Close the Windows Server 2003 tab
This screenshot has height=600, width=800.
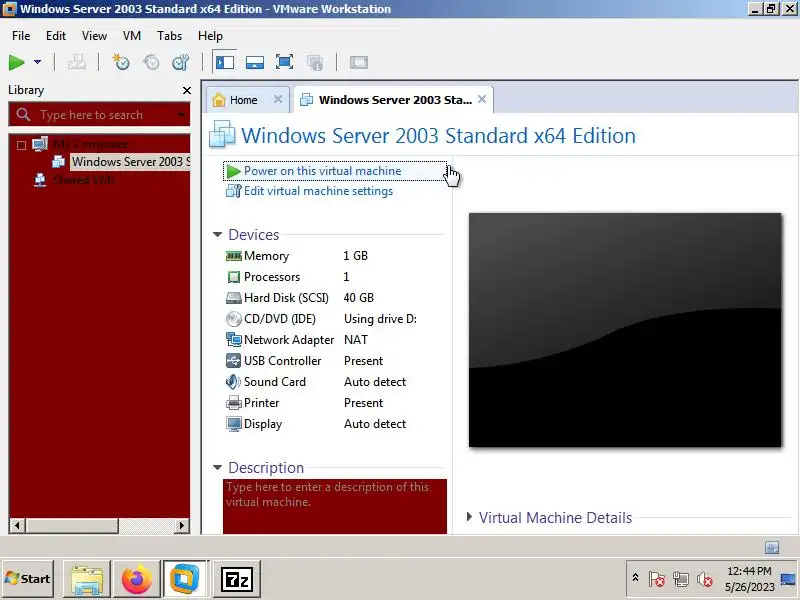[482, 99]
